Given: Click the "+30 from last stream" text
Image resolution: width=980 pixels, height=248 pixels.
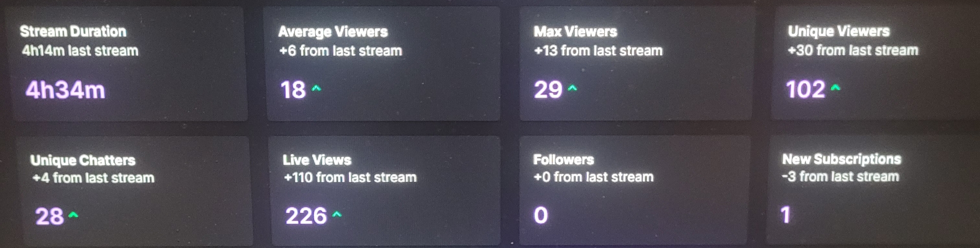Looking at the screenshot, I should pyautogui.click(x=853, y=50).
